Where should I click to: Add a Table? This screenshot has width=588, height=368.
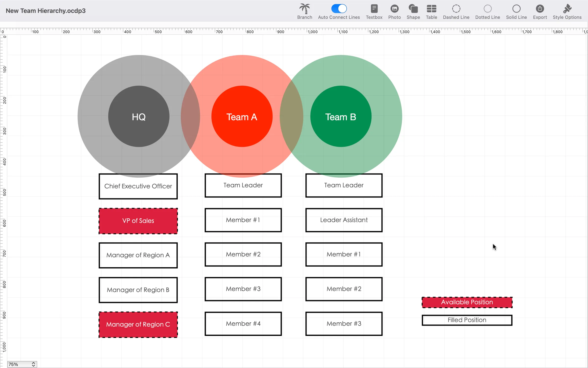coord(431,11)
